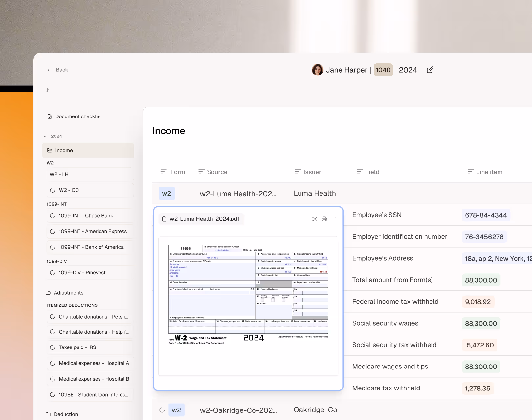Open Jane Harper's avatar photo
The image size is (532, 420).
coord(317,70)
